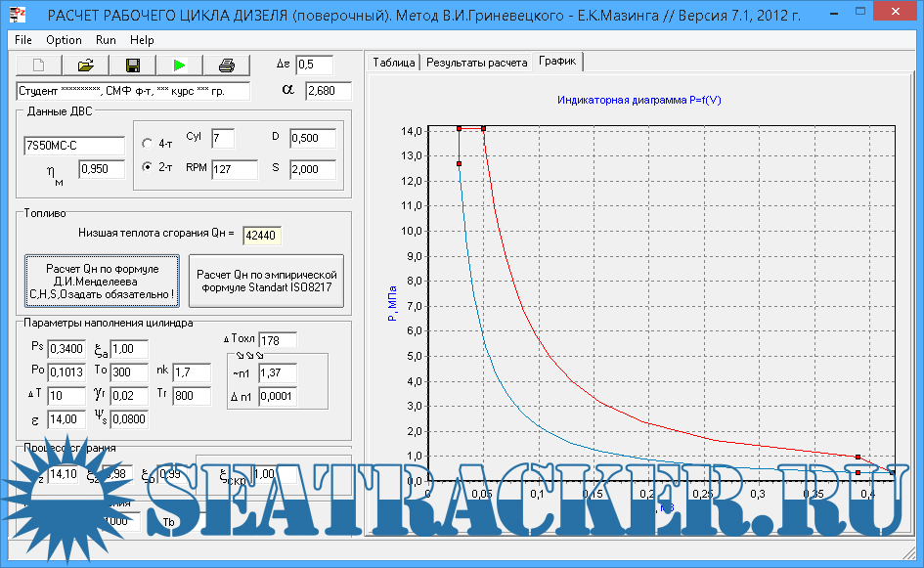Open the Run menu

pyautogui.click(x=106, y=40)
